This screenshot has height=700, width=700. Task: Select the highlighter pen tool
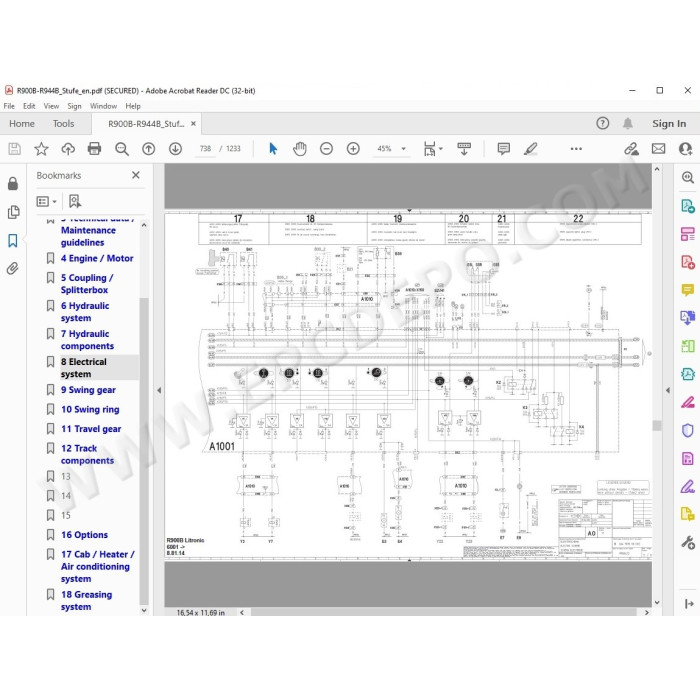pos(530,149)
